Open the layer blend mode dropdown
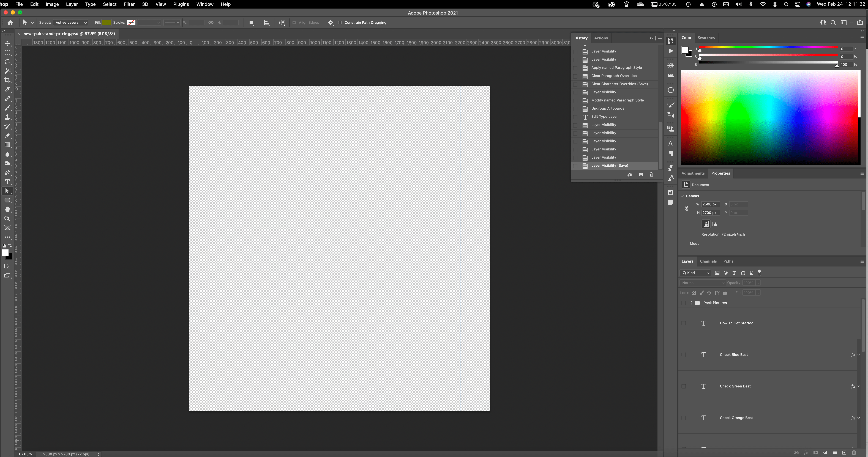Image resolution: width=868 pixels, height=457 pixels. pyautogui.click(x=703, y=283)
